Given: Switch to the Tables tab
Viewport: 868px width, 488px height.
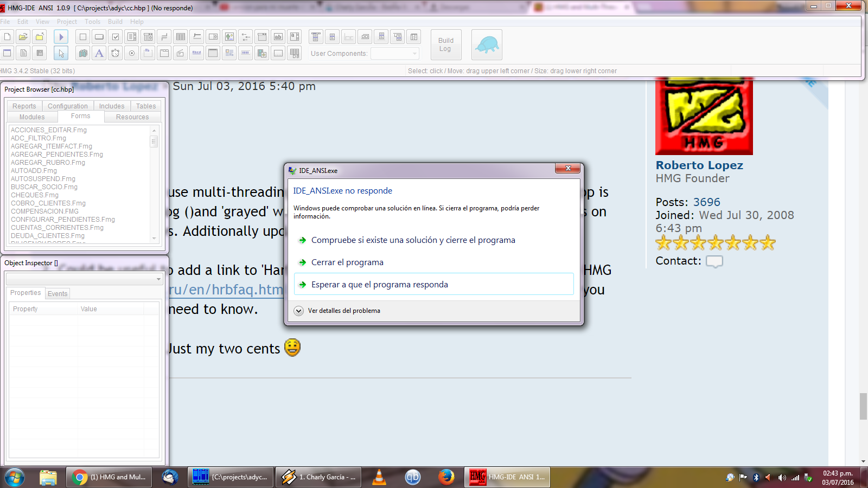Looking at the screenshot, I should 146,106.
